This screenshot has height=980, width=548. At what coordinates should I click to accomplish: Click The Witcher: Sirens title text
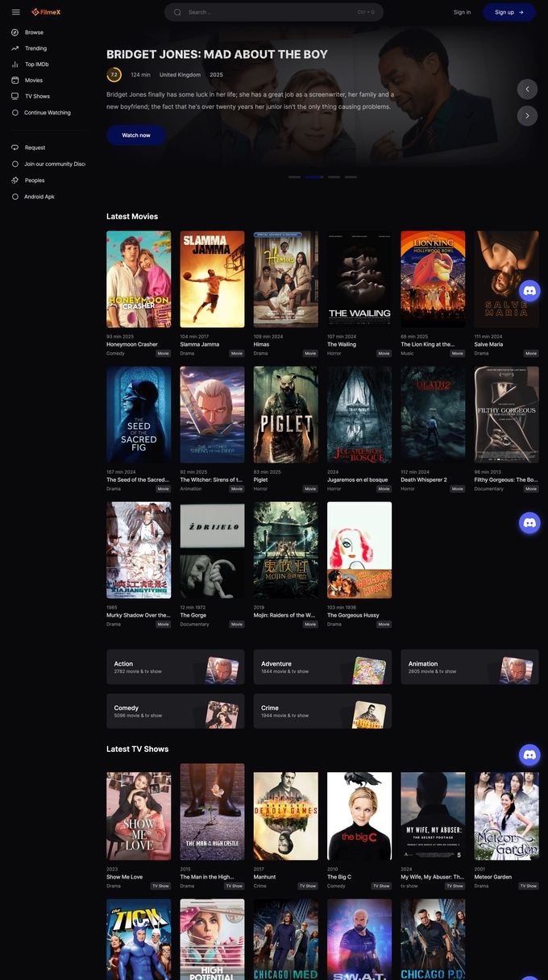212,480
